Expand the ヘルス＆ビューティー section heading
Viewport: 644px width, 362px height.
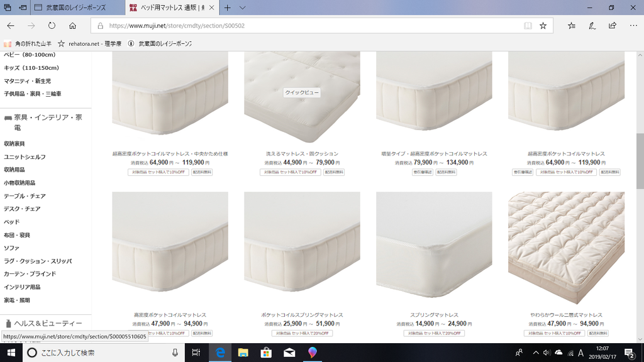(43, 324)
